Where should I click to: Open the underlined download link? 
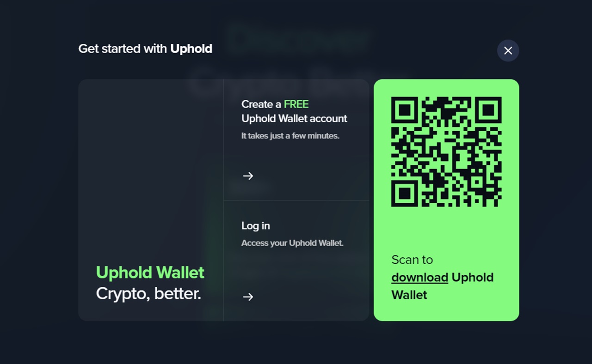[x=419, y=277]
